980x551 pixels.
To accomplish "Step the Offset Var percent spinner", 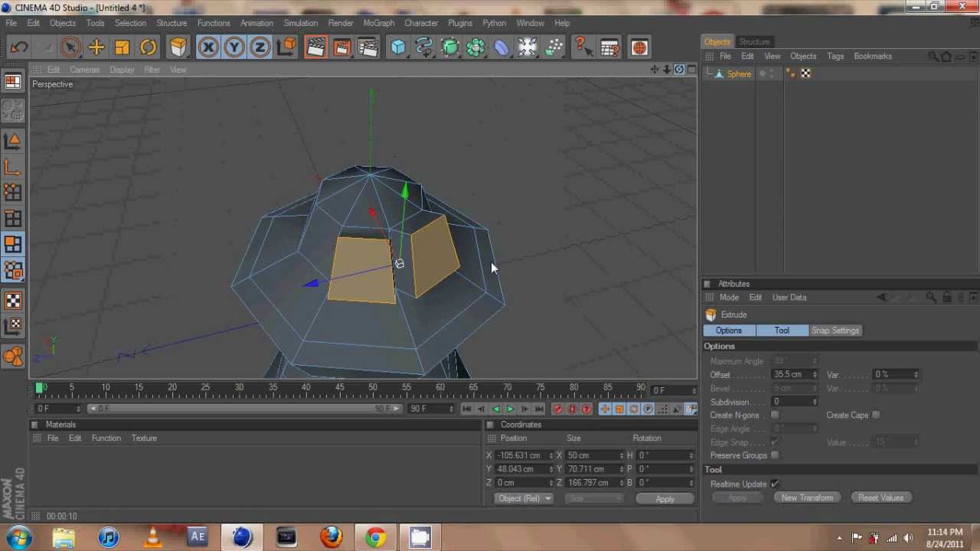I will 916,374.
